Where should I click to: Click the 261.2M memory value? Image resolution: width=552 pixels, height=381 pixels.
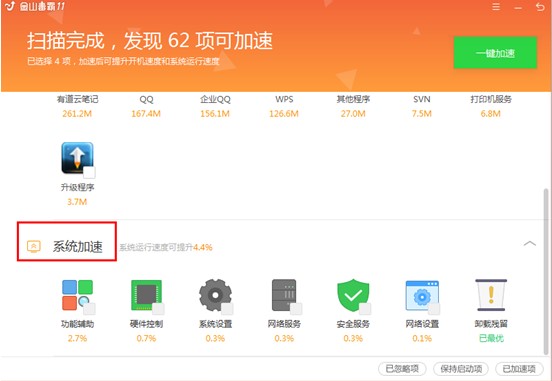[77, 114]
